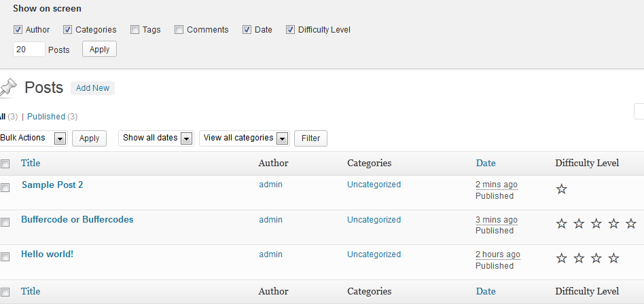Click the first star in Hello world row
Screen dimensions: 644x304
(x=561, y=258)
